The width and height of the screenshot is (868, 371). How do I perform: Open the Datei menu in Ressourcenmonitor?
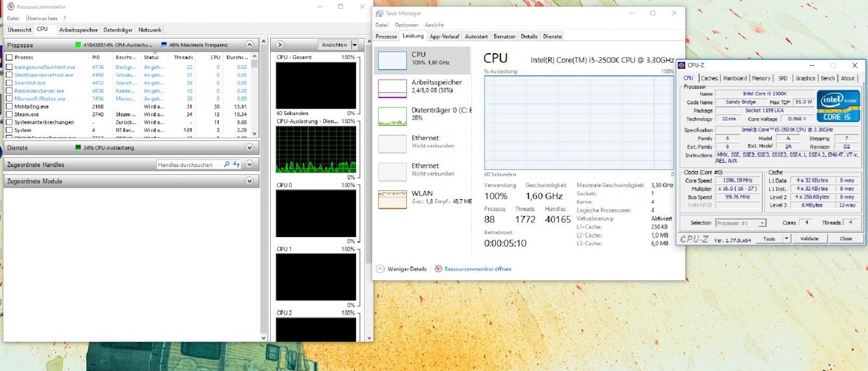(13, 18)
